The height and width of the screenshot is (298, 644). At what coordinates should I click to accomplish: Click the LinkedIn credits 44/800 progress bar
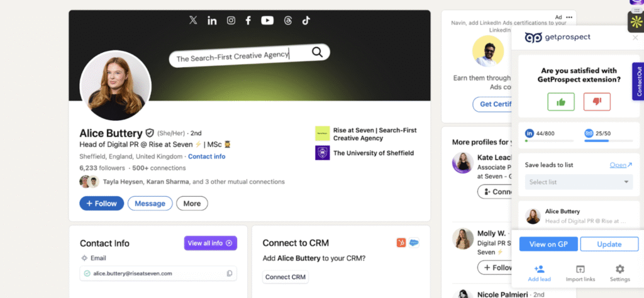[x=549, y=141]
